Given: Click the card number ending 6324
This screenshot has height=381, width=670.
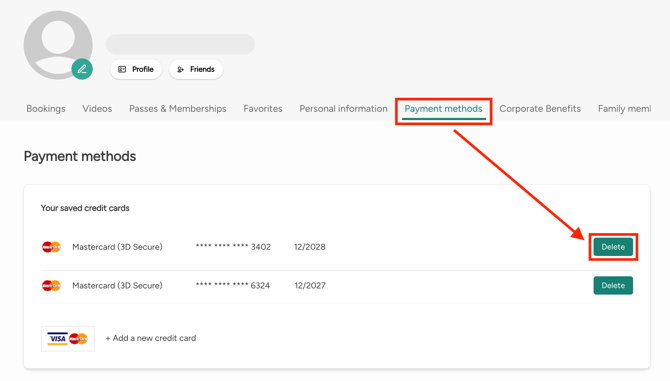Looking at the screenshot, I should (233, 285).
